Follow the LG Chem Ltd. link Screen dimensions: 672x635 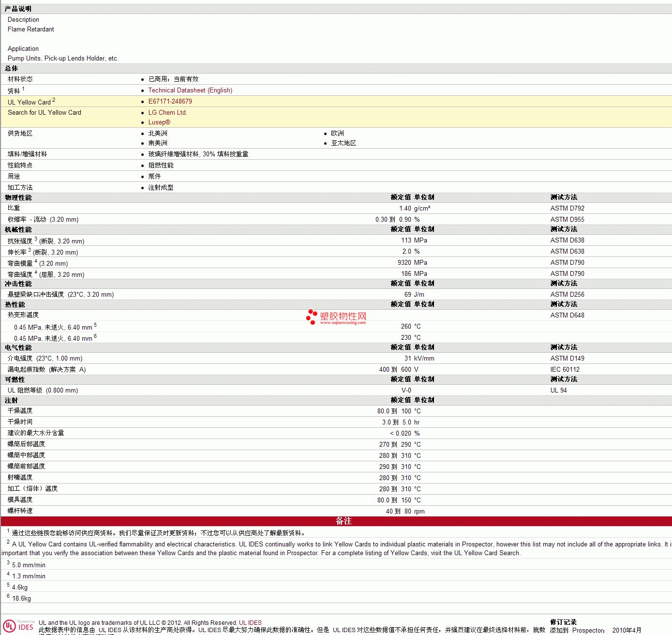point(168,113)
